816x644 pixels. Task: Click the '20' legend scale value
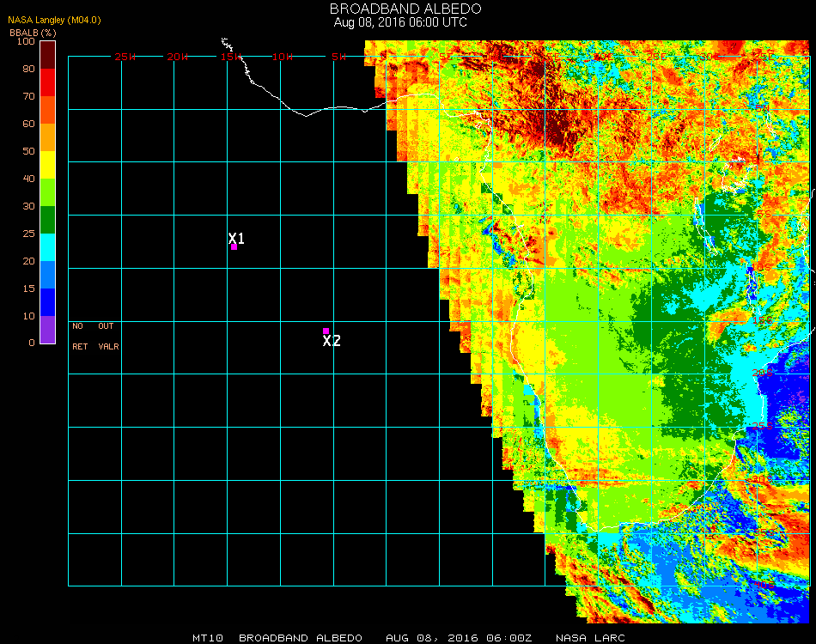point(28,261)
